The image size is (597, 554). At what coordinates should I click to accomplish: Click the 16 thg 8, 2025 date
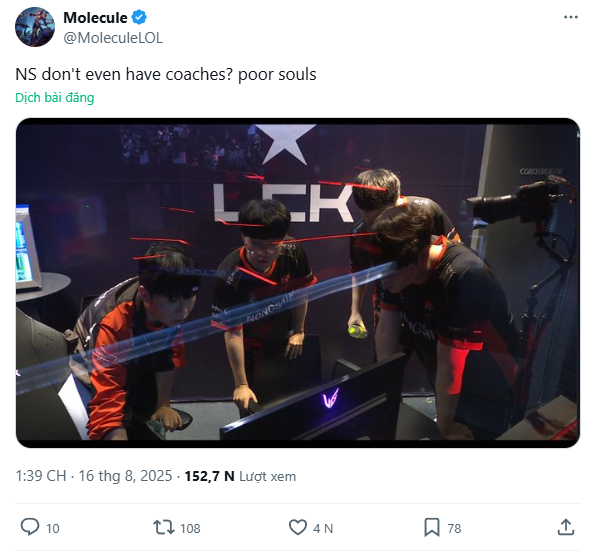125,476
